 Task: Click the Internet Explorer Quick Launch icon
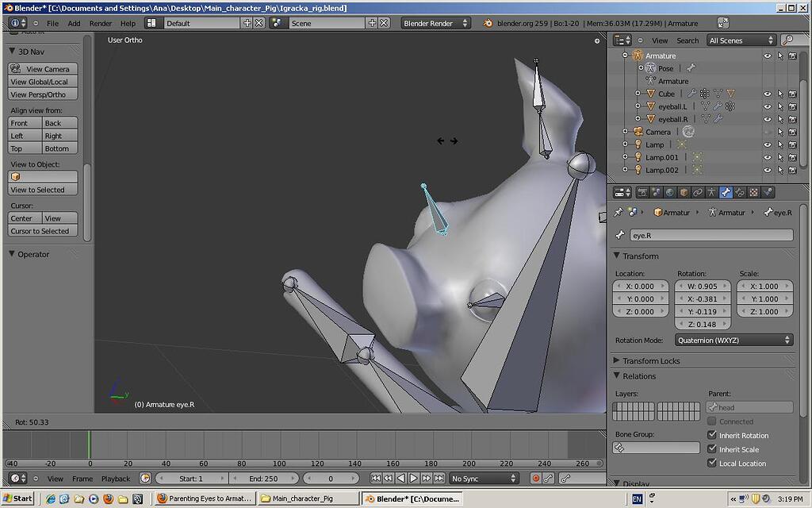point(50,498)
